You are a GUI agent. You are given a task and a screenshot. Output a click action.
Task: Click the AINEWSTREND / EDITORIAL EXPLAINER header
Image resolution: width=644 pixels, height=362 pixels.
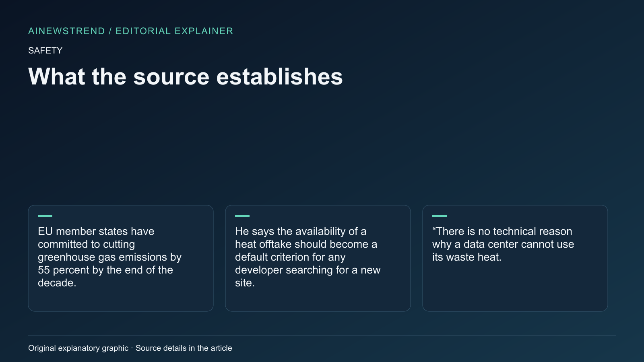pyautogui.click(x=130, y=31)
